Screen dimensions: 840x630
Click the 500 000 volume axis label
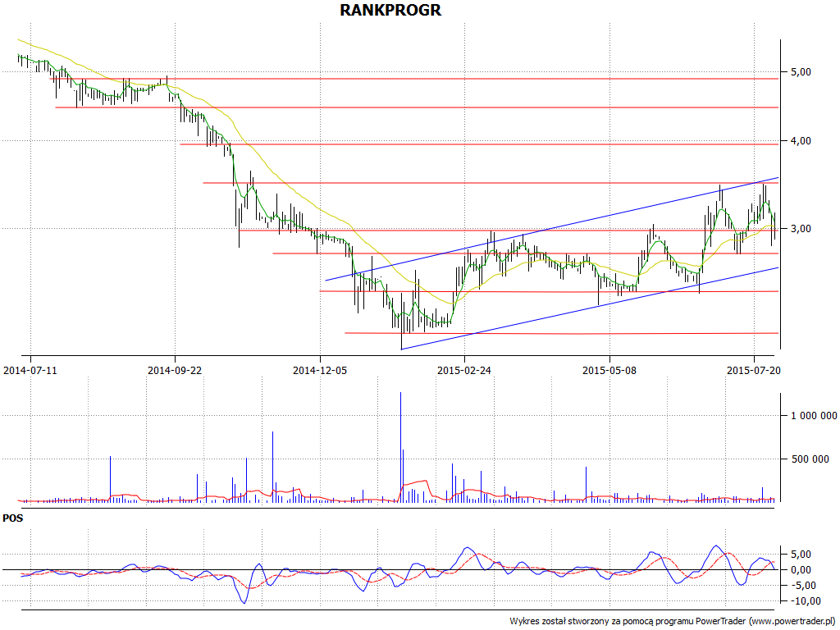(x=810, y=459)
